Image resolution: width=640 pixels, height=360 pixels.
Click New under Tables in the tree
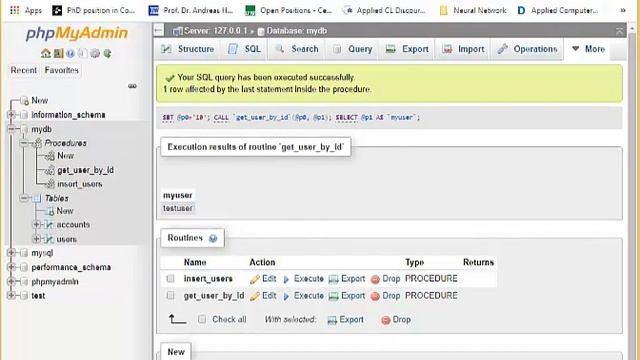tap(64, 211)
